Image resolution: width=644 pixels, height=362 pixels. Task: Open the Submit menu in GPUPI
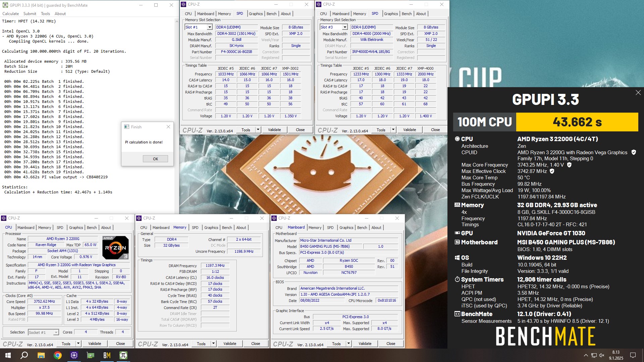[x=30, y=14]
